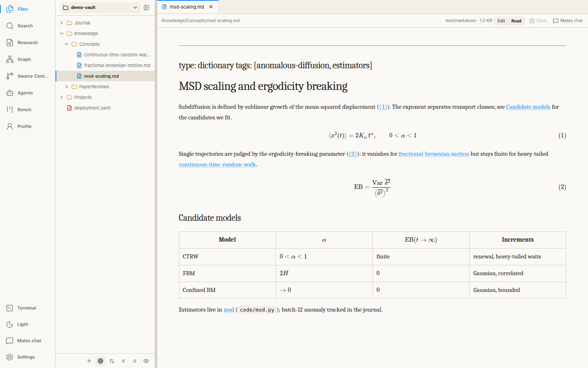
Task: Open the Graph view
Action: coord(27,59)
